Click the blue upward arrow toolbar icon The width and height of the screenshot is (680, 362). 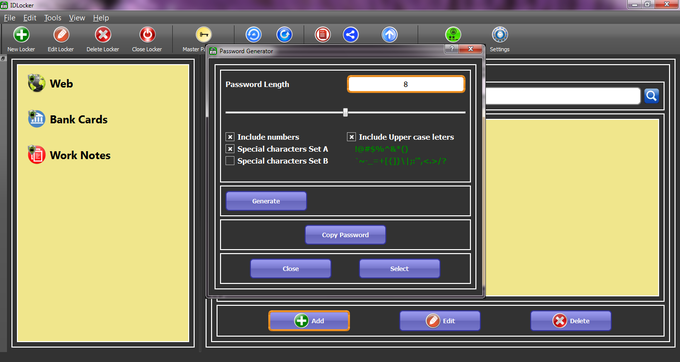389,35
